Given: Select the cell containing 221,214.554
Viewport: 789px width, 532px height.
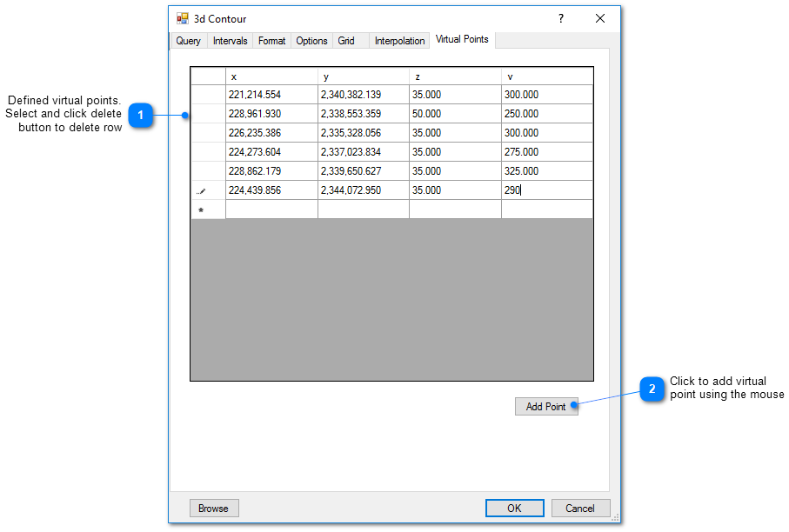Looking at the screenshot, I should 271,95.
